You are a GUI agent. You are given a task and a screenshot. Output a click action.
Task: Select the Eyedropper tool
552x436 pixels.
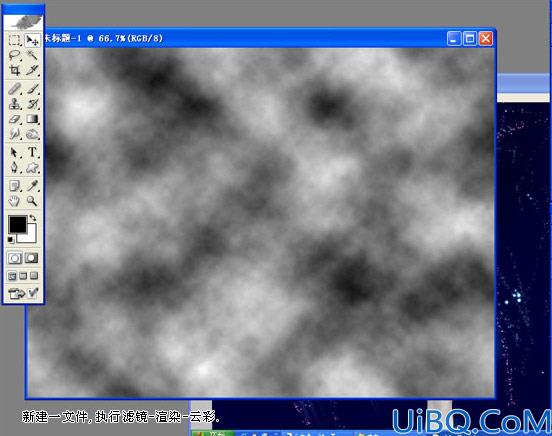click(32, 186)
